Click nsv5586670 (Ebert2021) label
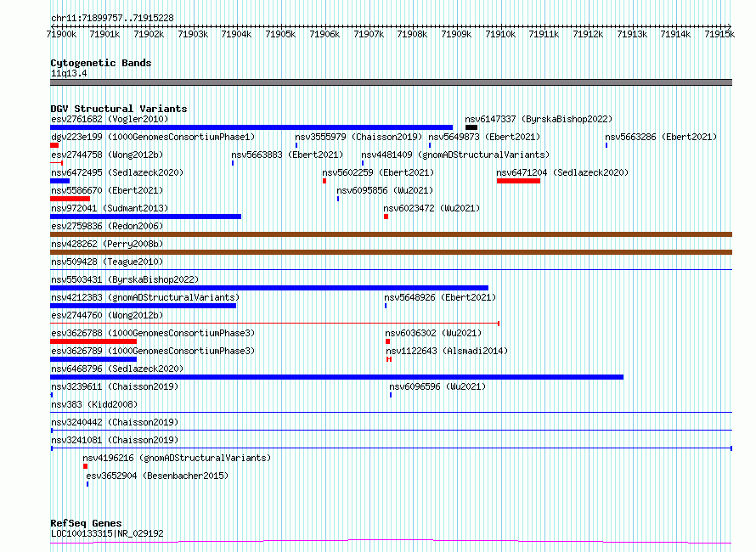The image size is (756, 552). pyautogui.click(x=107, y=190)
